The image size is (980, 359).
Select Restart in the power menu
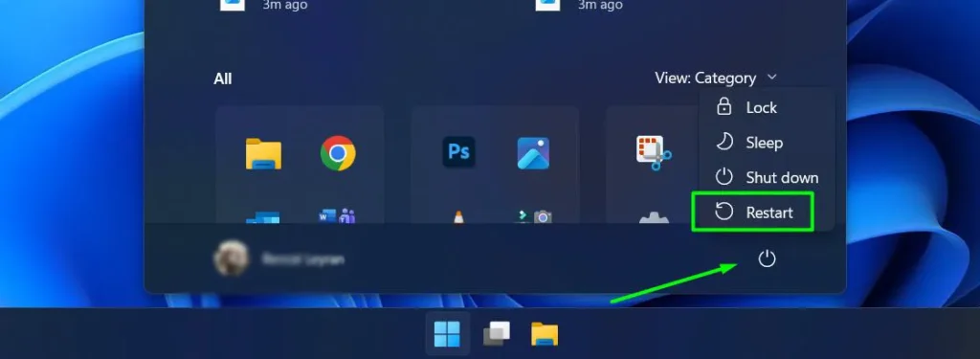(x=753, y=212)
